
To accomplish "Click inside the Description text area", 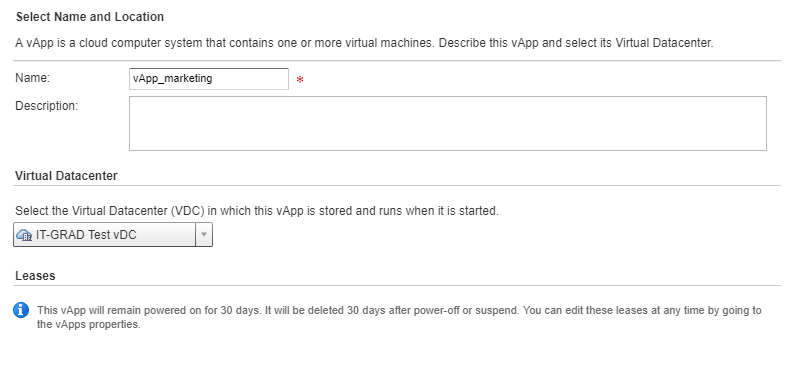I will click(448, 123).
